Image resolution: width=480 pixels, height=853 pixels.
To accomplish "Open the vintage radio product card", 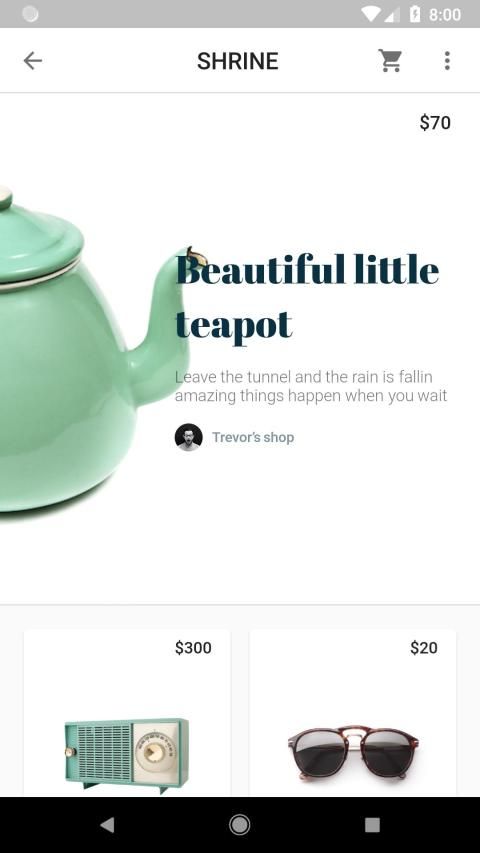I will point(127,713).
